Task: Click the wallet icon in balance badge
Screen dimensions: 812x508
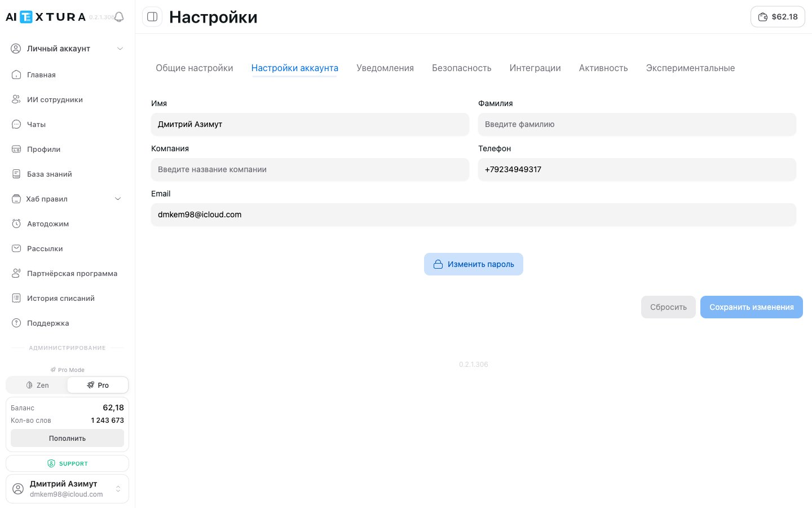Action: click(x=763, y=17)
